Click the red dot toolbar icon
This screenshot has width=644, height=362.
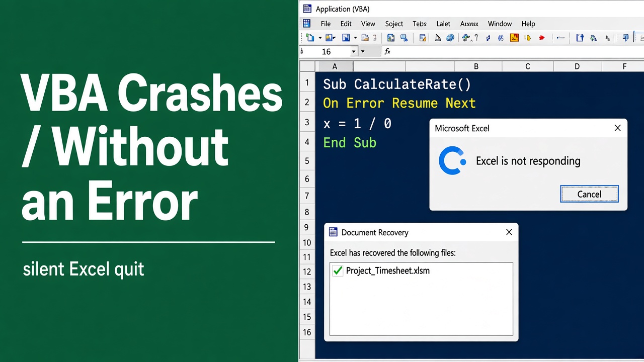[542, 38]
